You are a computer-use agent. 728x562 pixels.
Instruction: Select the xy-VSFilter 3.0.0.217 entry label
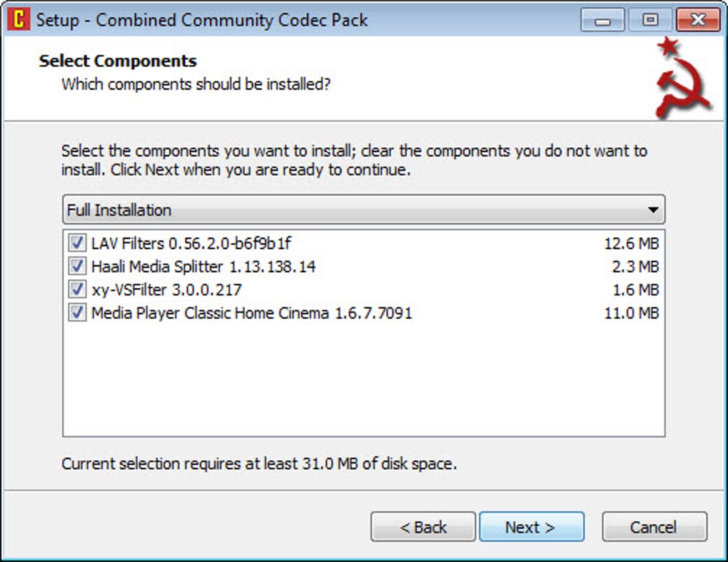[x=166, y=290]
